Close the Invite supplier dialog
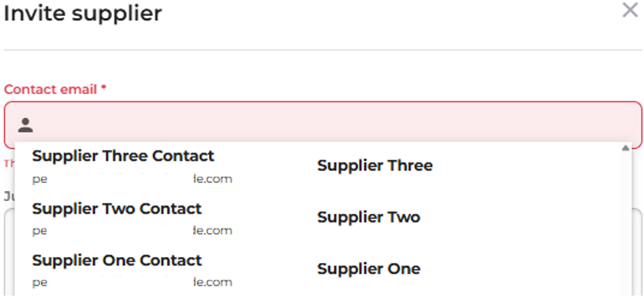Image resolution: width=644 pixels, height=299 pixels. [629, 11]
